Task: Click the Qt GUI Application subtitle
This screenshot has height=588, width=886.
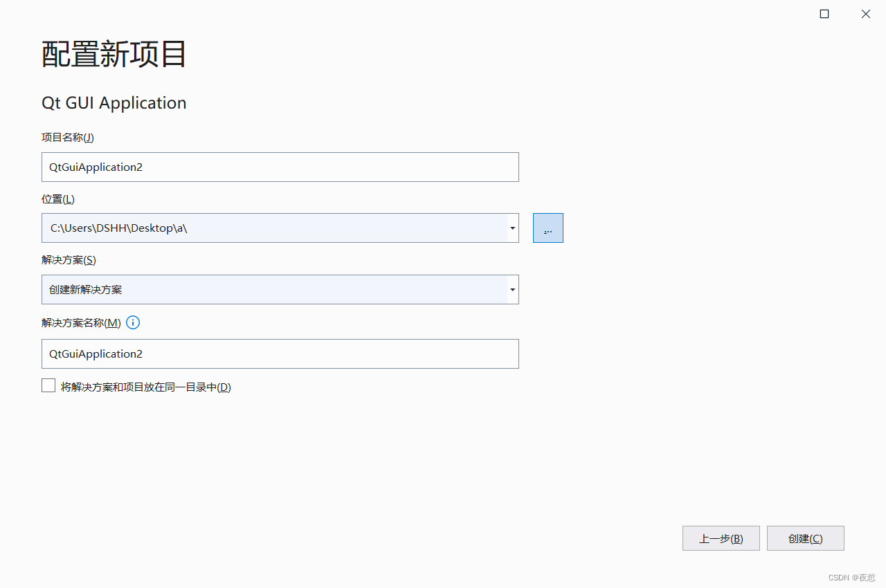Action: coord(114,103)
